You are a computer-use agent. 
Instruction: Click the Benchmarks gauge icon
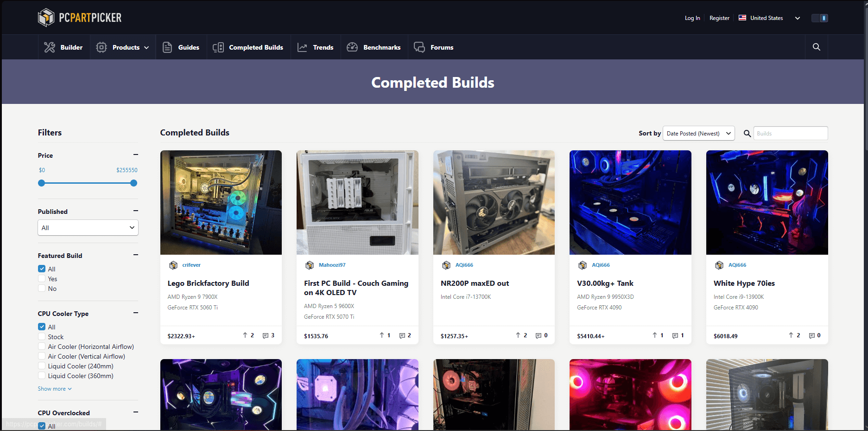[352, 47]
